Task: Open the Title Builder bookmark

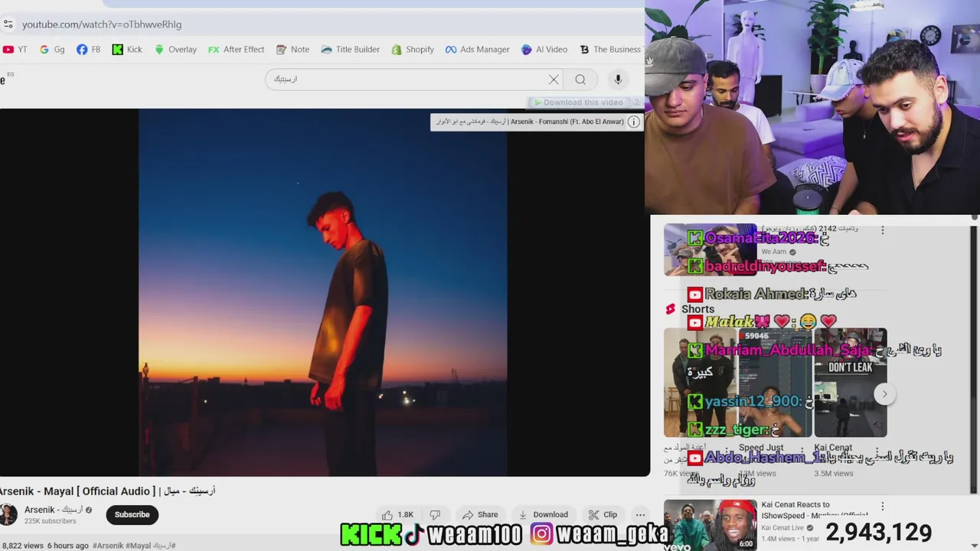Action: (x=350, y=50)
